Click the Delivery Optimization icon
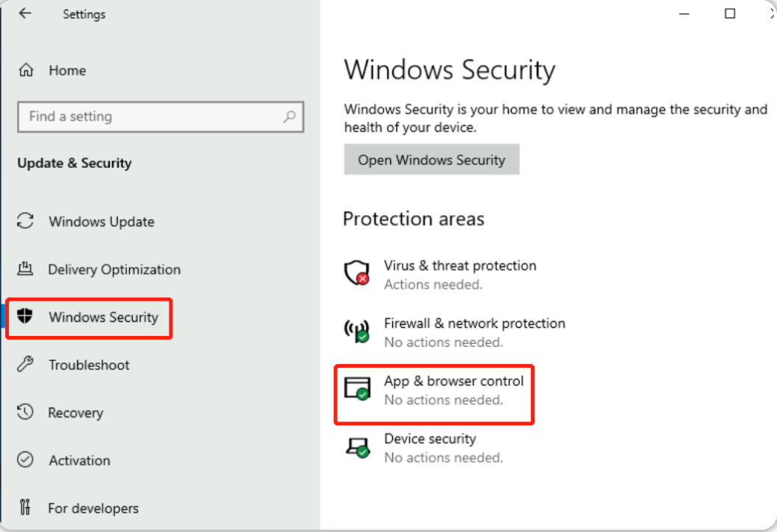 click(25, 268)
